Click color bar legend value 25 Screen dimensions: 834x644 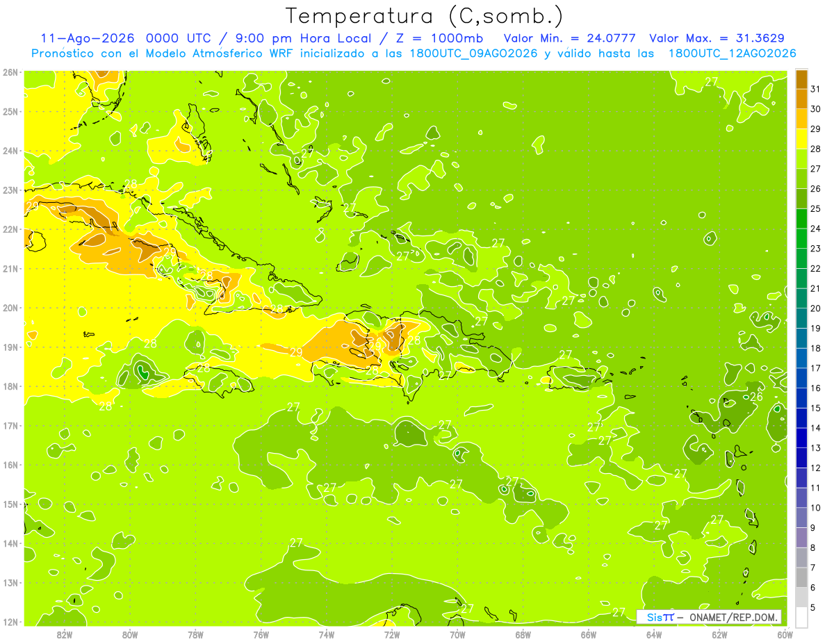coord(815,208)
